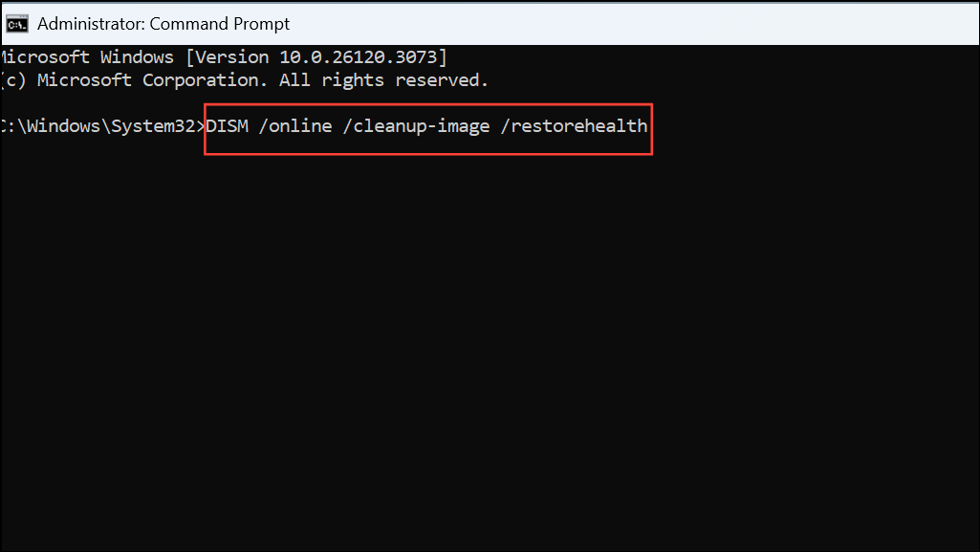This screenshot has height=552, width=980.
Task: Click the "[Version" word in the console
Action: click(227, 56)
